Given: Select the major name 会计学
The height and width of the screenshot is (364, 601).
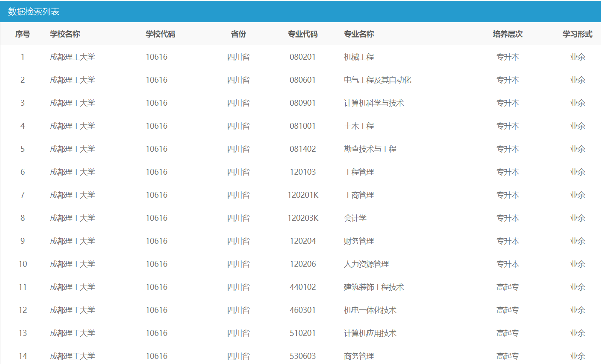Looking at the screenshot, I should point(355,218).
